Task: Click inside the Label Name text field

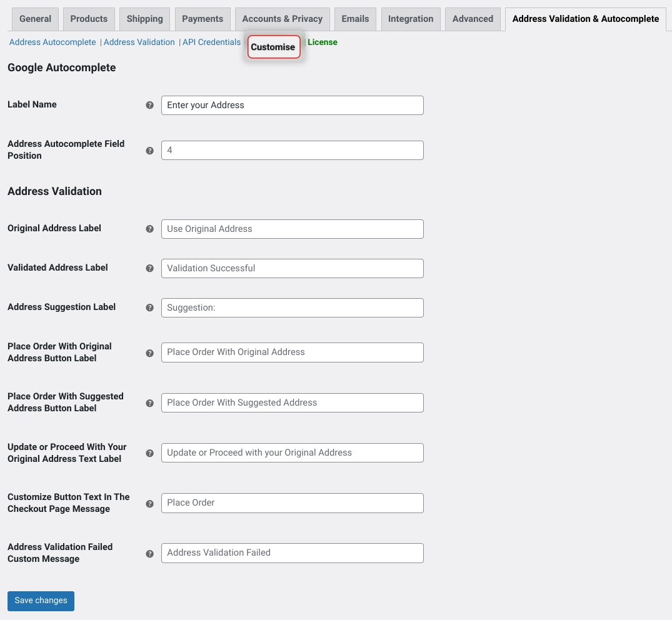Action: coord(292,105)
